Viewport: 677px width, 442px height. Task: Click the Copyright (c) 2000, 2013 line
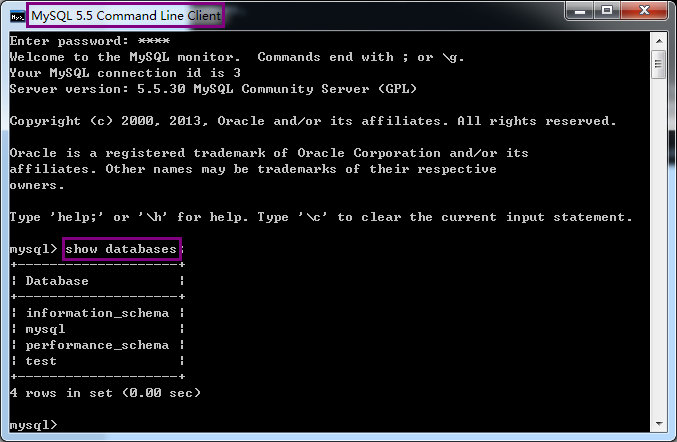click(313, 121)
